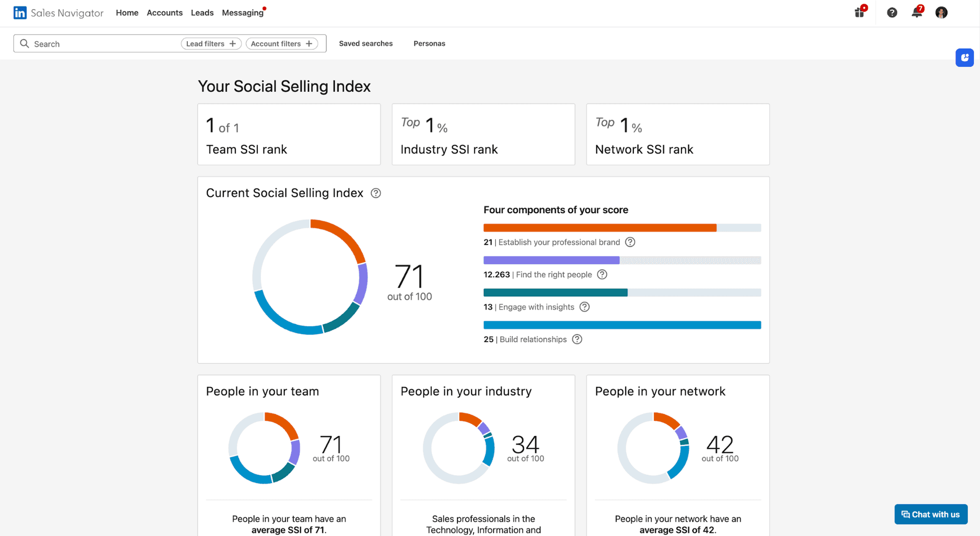Viewport: 980px width, 536px height.
Task: Click the help icon beside Build relationships
Action: pos(577,339)
